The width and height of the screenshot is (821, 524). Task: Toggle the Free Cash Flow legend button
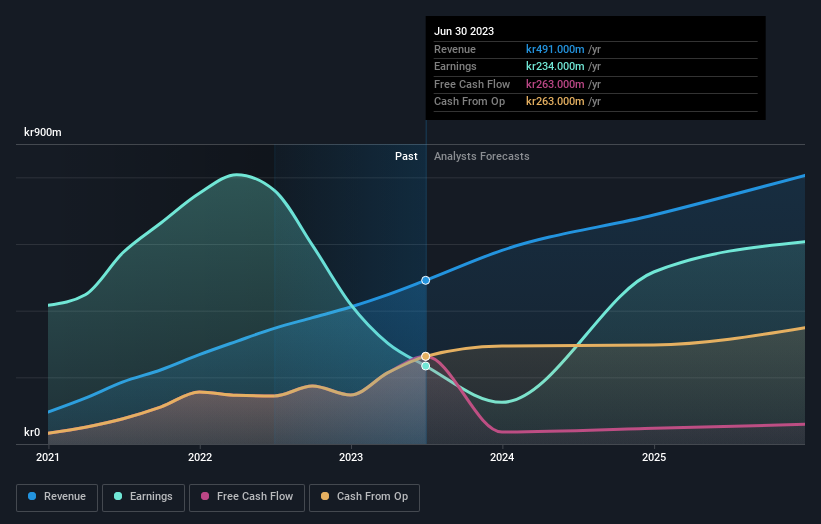pos(247,497)
